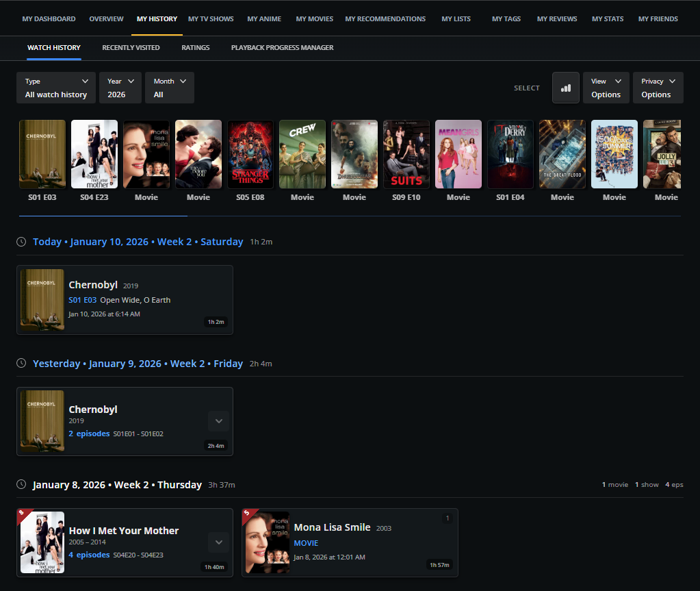Click the play count badge on Mona Lisa Smile card

[448, 518]
